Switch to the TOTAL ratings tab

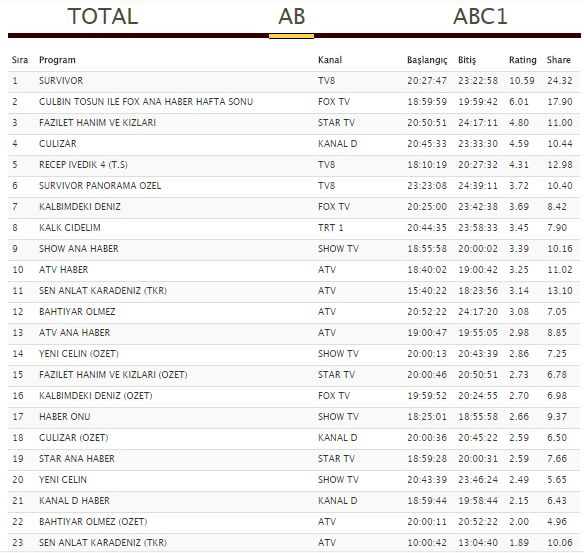(x=103, y=16)
